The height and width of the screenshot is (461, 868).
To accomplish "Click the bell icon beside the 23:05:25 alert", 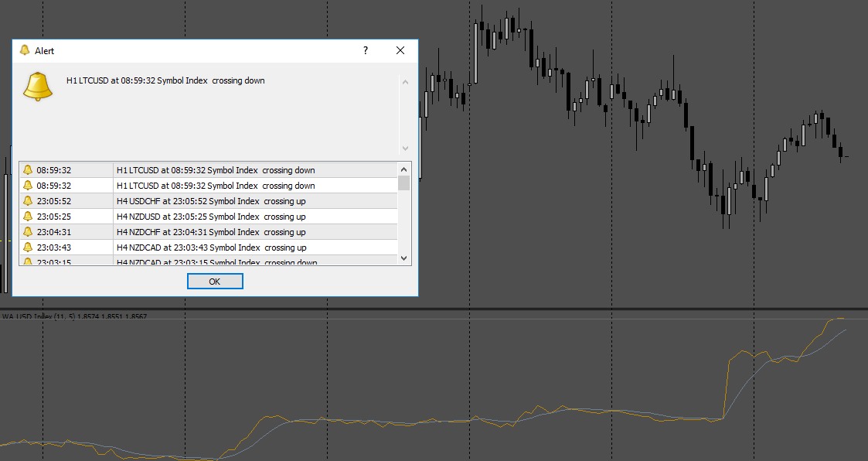I will pos(28,217).
